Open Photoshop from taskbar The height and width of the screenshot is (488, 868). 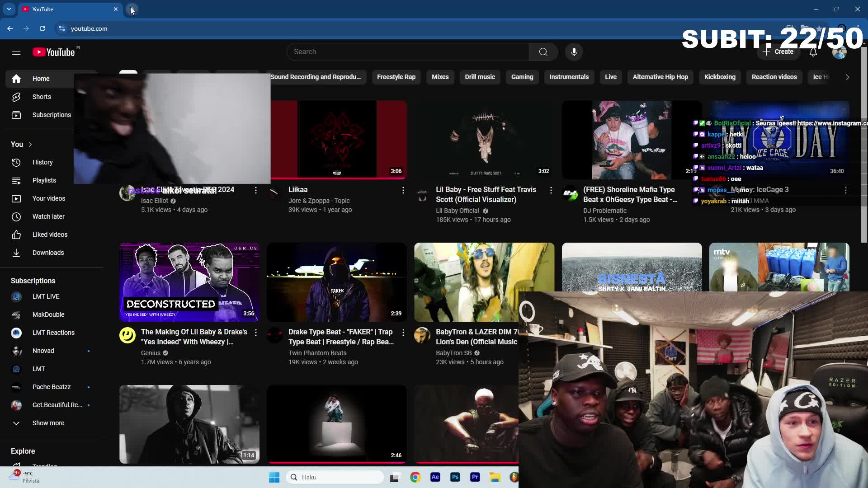pyautogui.click(x=455, y=477)
